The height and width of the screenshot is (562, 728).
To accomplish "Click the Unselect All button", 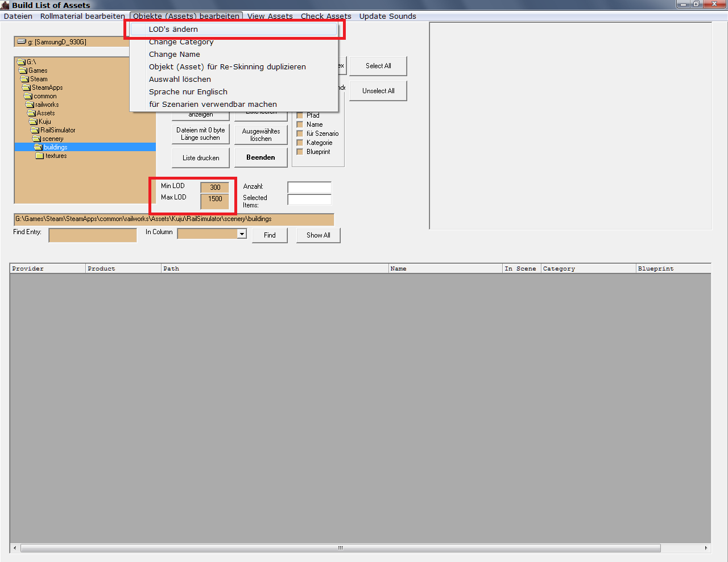I will tap(378, 91).
